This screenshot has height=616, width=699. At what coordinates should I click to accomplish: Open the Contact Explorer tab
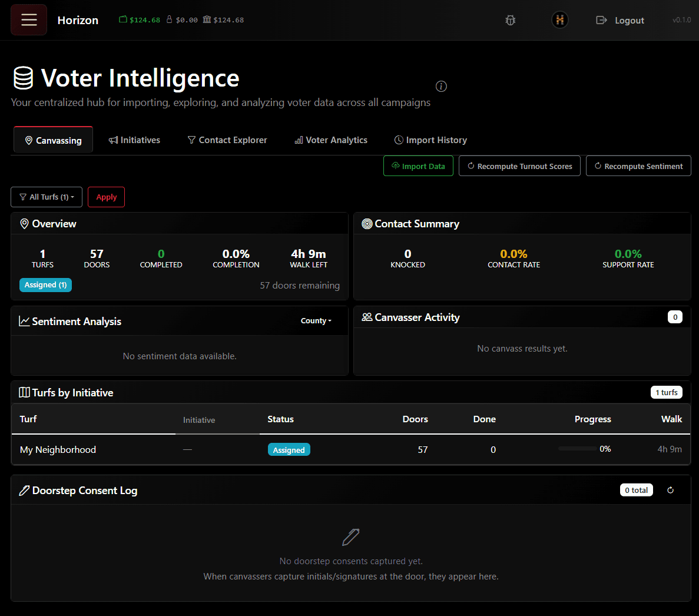tap(227, 140)
